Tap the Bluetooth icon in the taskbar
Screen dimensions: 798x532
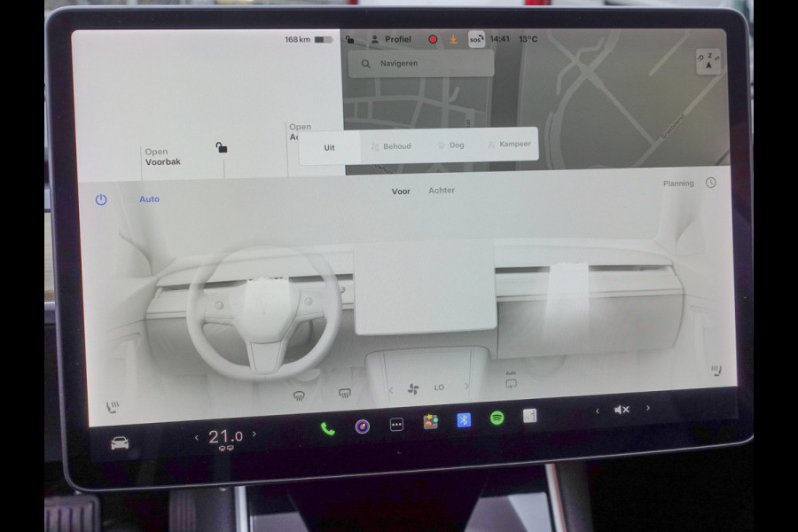point(465,419)
